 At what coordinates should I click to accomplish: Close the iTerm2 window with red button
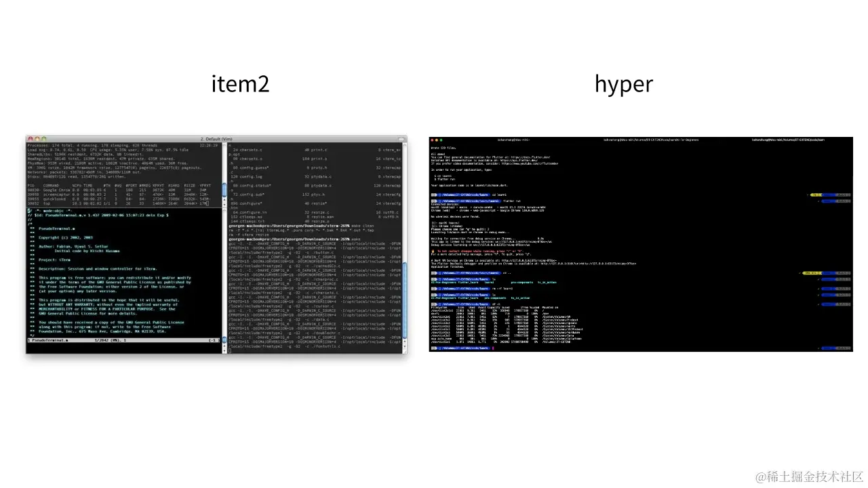tap(31, 139)
